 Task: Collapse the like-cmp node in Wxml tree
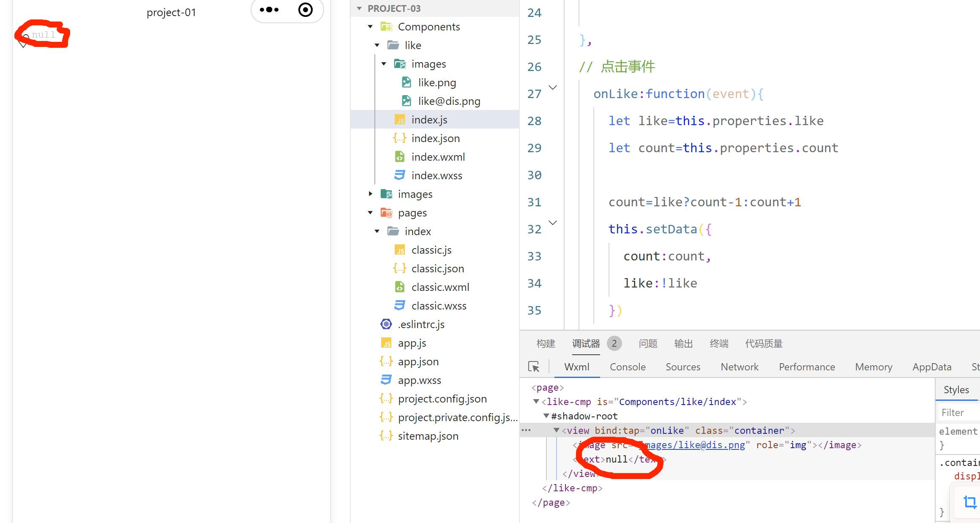point(536,402)
